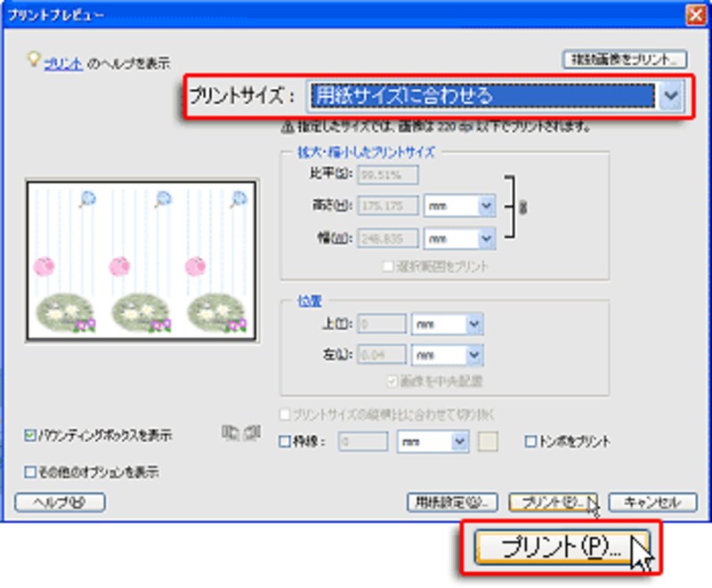Click the 左 position field

tap(382, 355)
